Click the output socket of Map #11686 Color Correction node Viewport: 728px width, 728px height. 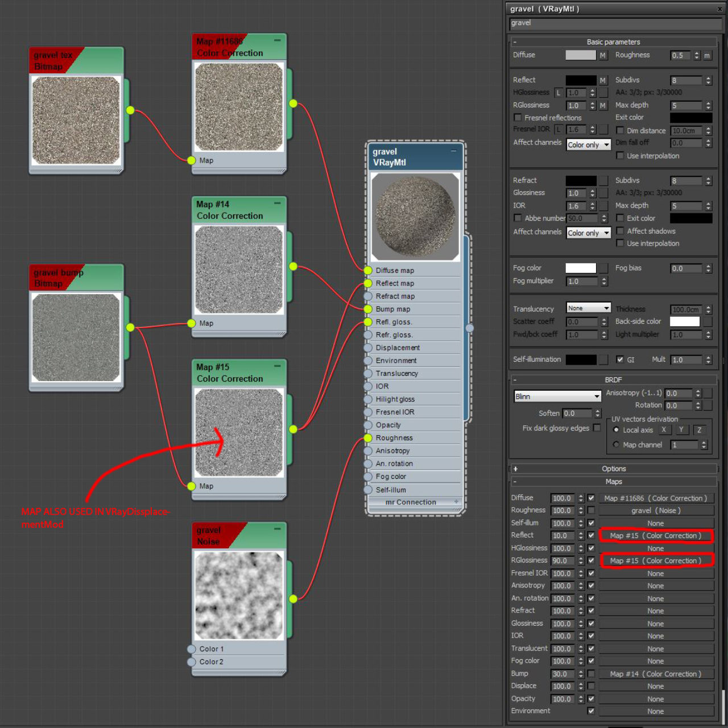pos(293,104)
